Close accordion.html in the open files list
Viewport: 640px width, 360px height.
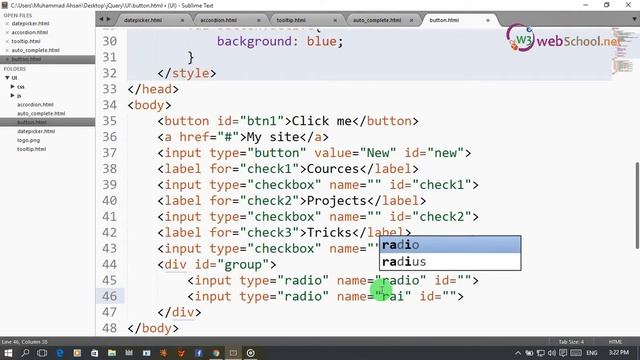coord(7,33)
